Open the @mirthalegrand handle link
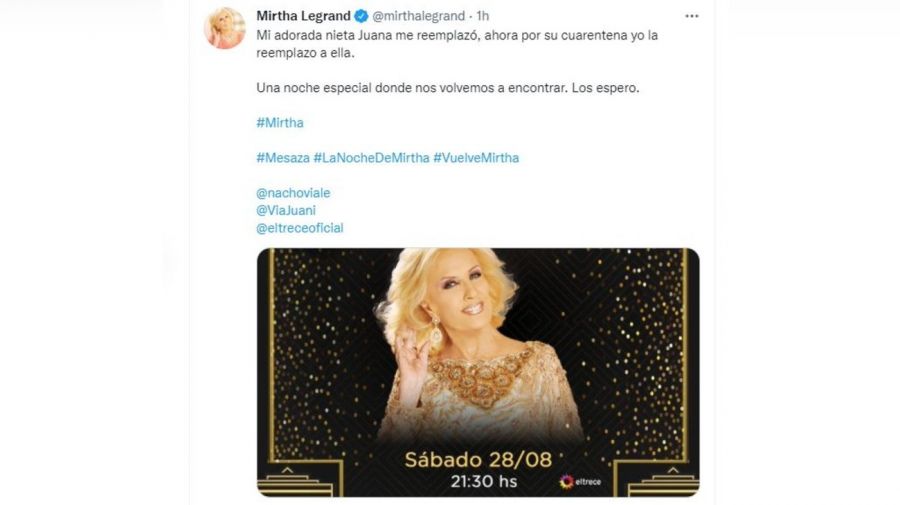900x505 pixels. click(418, 16)
